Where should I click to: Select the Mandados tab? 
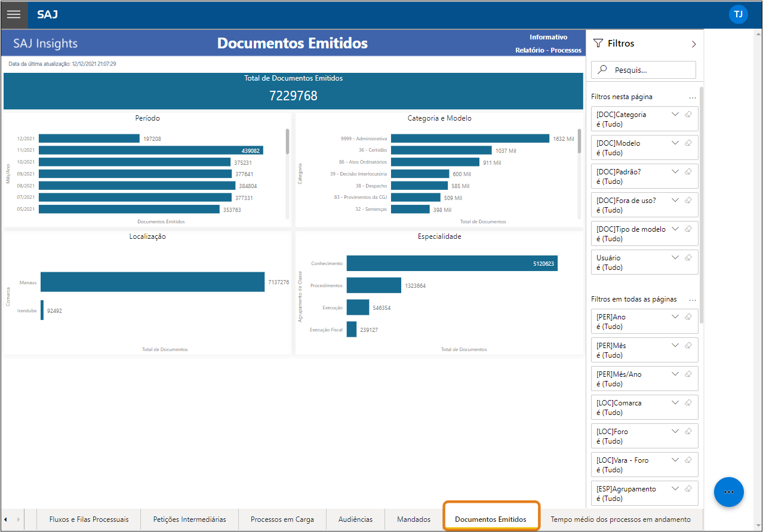pos(414,519)
